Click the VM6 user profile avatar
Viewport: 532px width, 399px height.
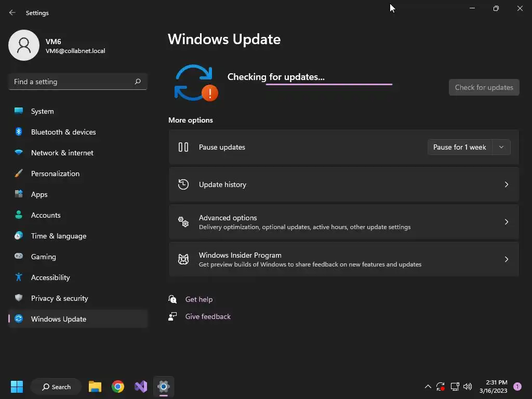click(x=24, y=45)
